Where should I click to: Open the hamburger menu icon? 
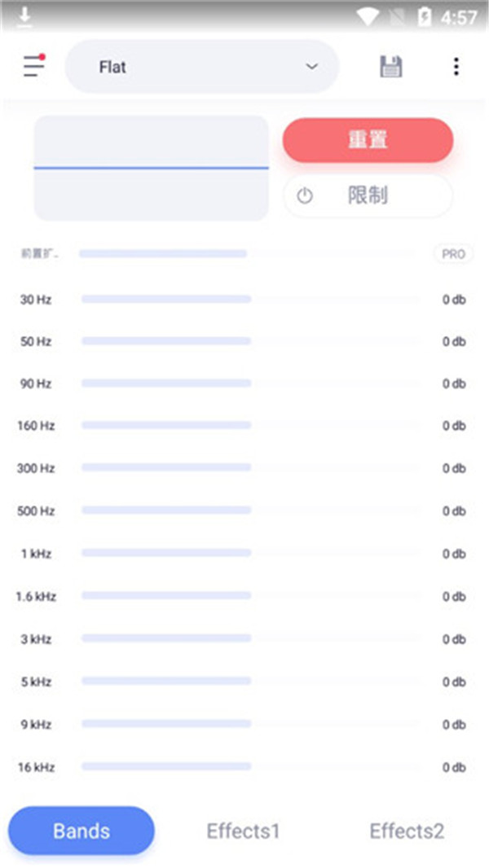coord(33,66)
